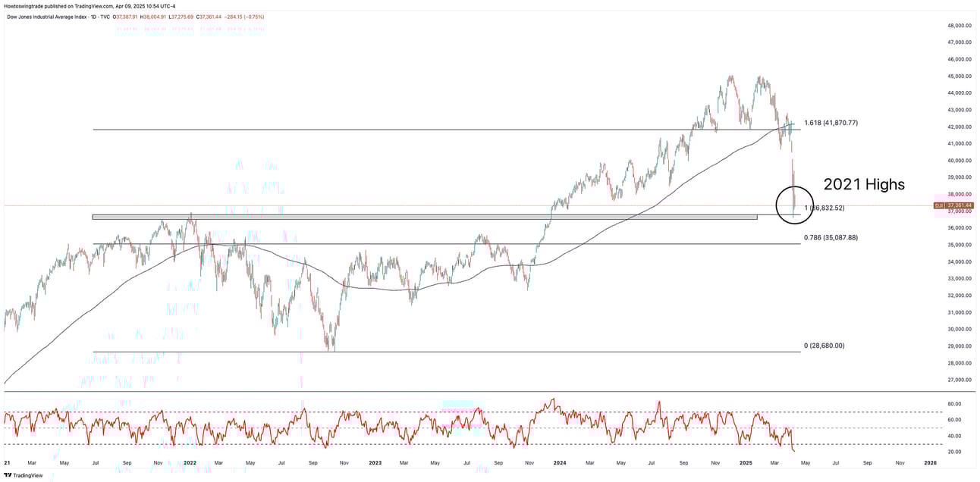
Task: Click the 39,000.00 price axis label
Action: [x=960, y=177]
